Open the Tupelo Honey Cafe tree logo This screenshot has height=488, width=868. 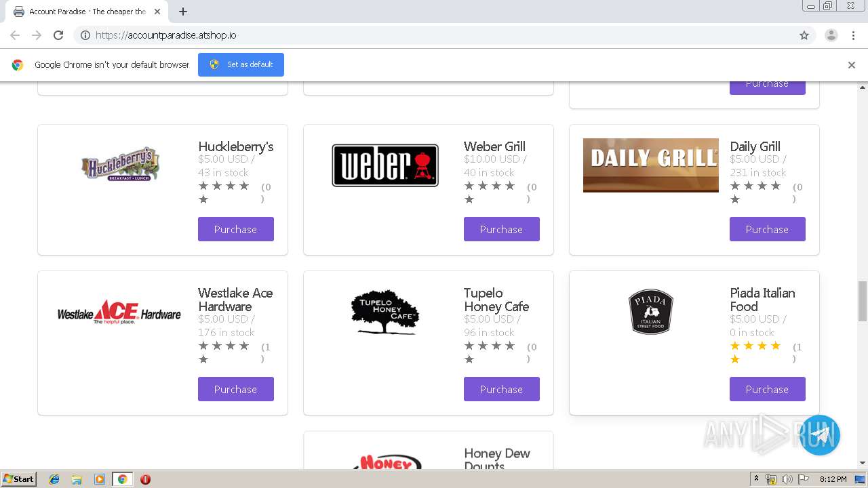pos(385,312)
